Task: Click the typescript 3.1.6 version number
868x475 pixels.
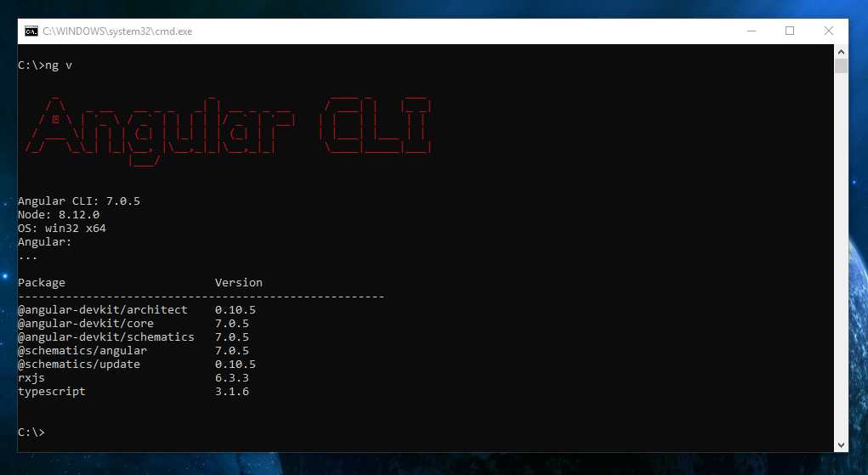Action: click(x=232, y=392)
